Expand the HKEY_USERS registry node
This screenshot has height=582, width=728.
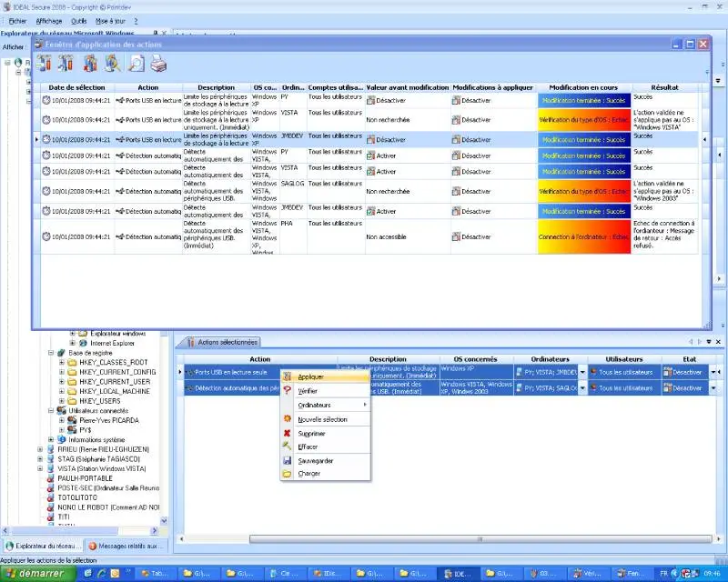pos(62,401)
